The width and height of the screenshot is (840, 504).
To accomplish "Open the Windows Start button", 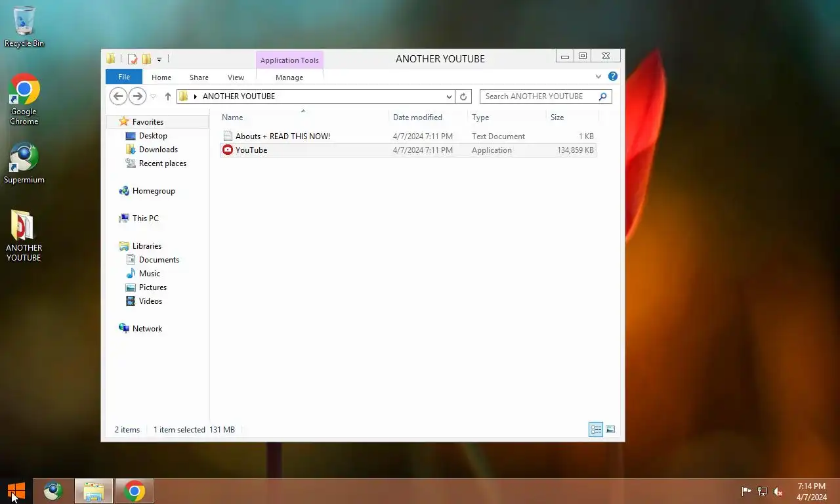I will click(x=16, y=491).
